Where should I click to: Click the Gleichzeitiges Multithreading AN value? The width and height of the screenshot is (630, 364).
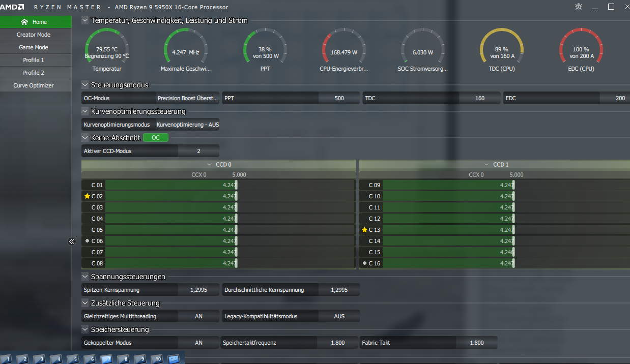click(x=199, y=316)
